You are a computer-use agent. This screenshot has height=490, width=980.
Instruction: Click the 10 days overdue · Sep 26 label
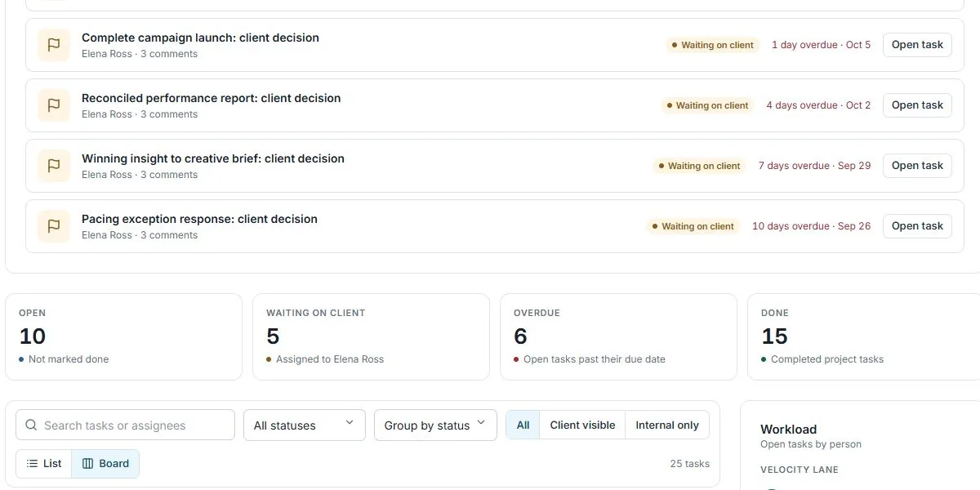[x=811, y=226]
